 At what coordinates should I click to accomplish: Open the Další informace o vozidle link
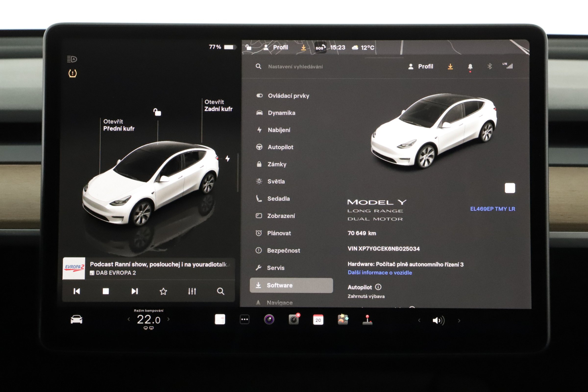coord(380,272)
